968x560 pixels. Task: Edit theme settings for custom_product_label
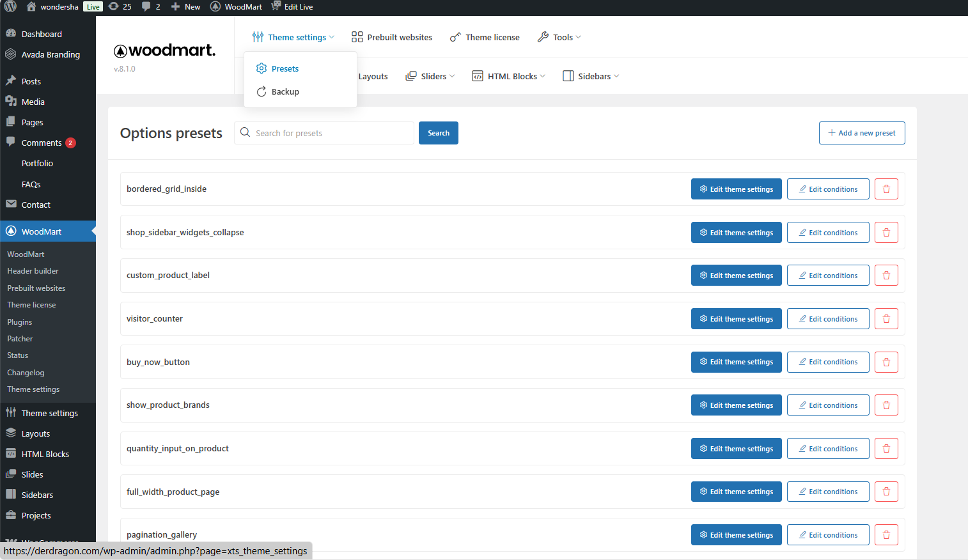[736, 276]
